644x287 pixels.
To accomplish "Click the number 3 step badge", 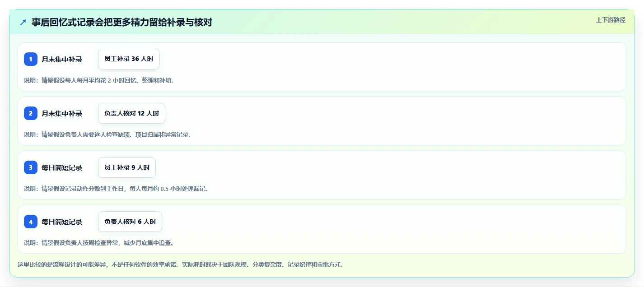I will (x=31, y=167).
